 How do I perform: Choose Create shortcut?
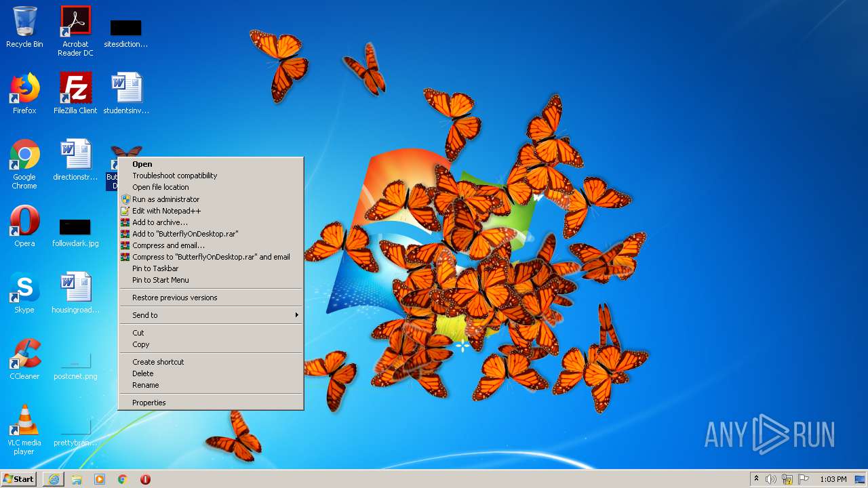click(x=211, y=362)
